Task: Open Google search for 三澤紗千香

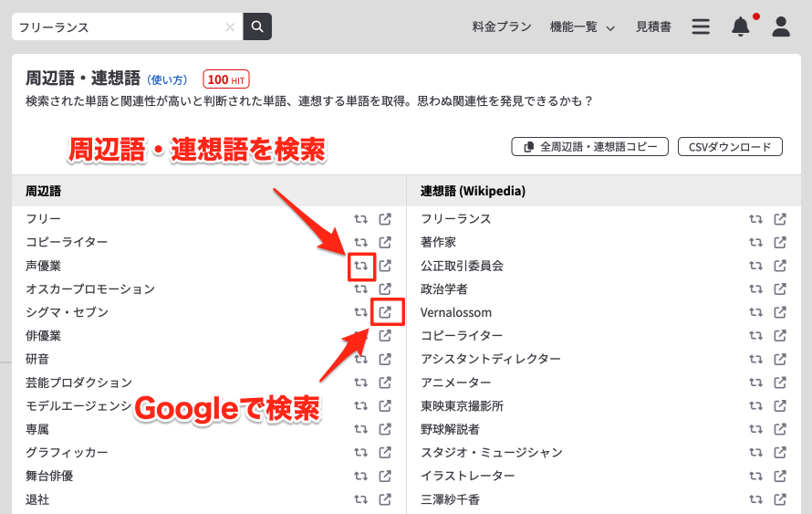Action: pyautogui.click(x=780, y=499)
